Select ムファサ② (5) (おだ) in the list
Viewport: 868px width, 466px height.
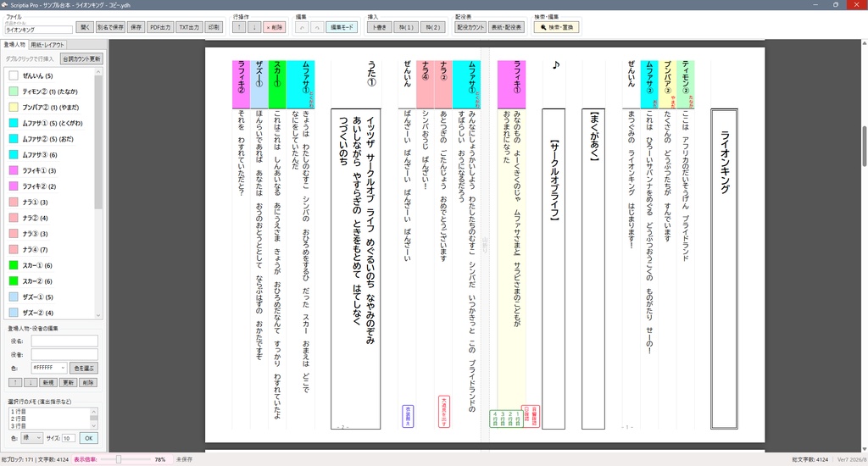[x=50, y=139]
